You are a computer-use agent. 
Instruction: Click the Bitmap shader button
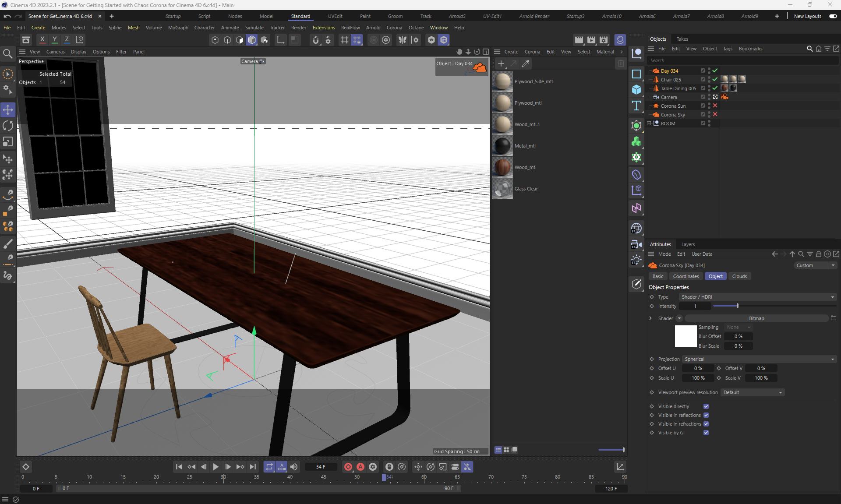click(756, 318)
